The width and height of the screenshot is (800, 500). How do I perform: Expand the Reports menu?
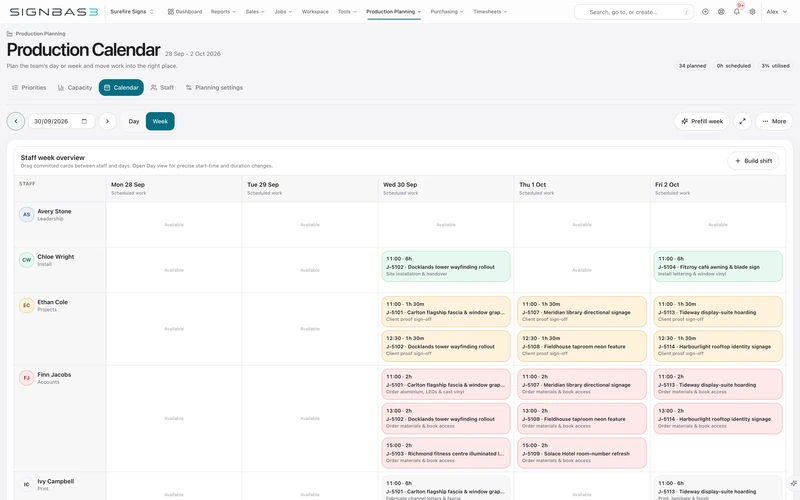tap(223, 12)
